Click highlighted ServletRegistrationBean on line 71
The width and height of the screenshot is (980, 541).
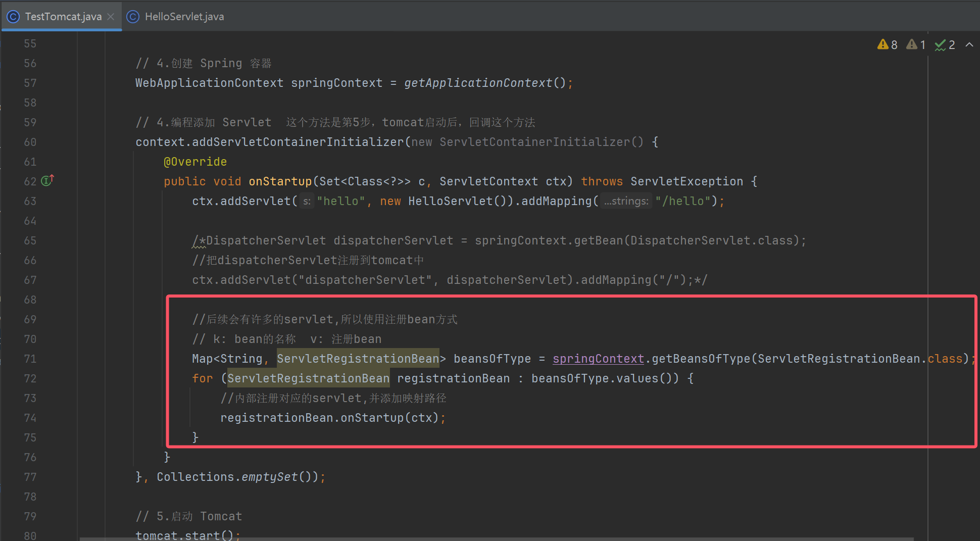(x=358, y=359)
